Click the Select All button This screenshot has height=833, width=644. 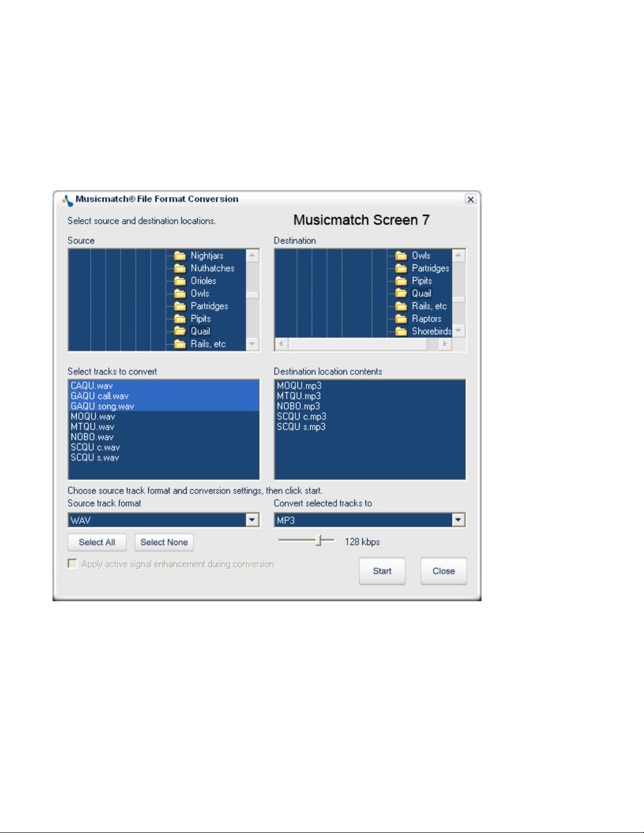(x=97, y=542)
